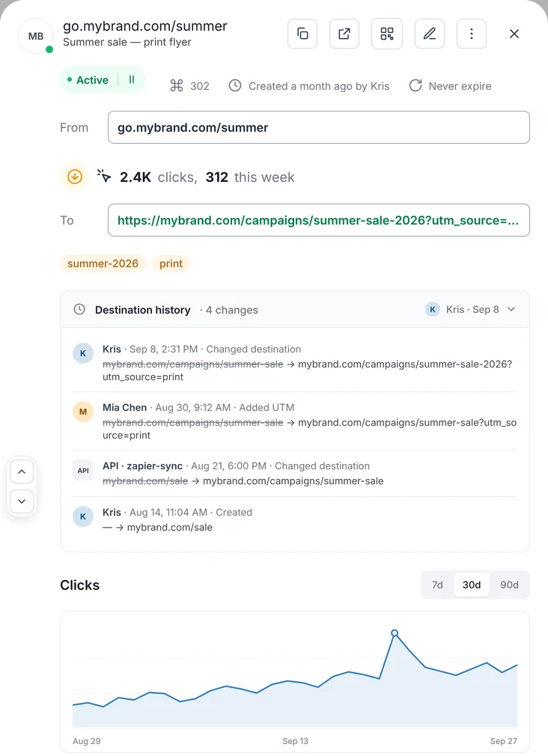
Task: Pause the active link
Action: (132, 79)
